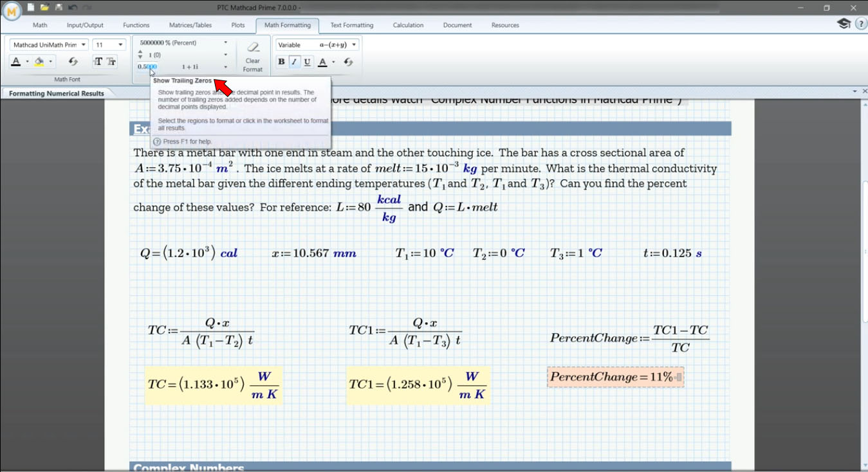Expand the math highlight color dropdown arrow
The height and width of the screenshot is (472, 868).
coord(50,62)
